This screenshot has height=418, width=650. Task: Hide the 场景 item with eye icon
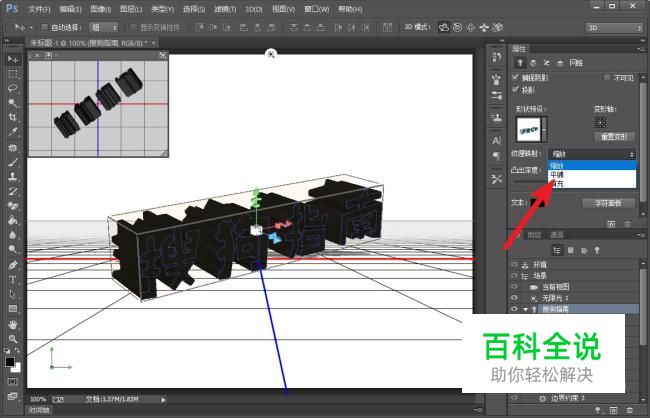tap(514, 276)
